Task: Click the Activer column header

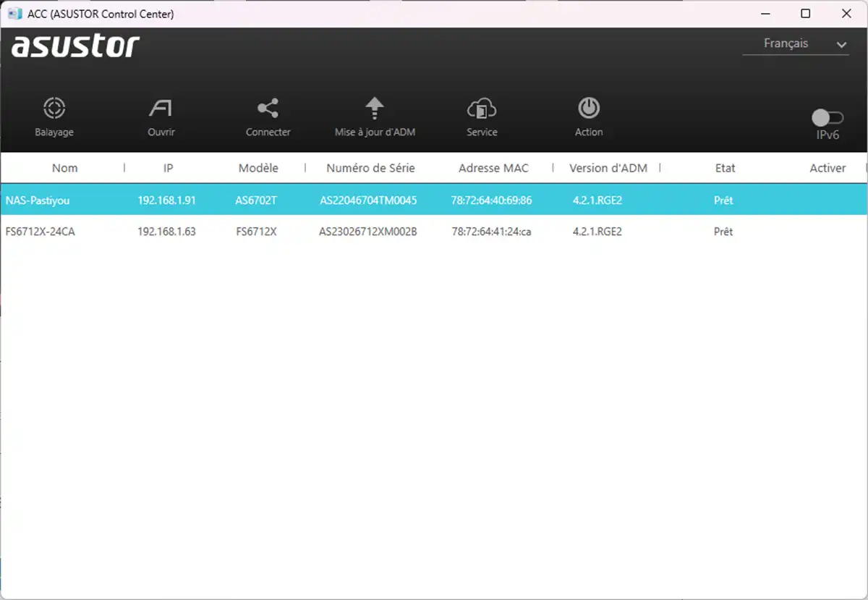Action: [827, 167]
